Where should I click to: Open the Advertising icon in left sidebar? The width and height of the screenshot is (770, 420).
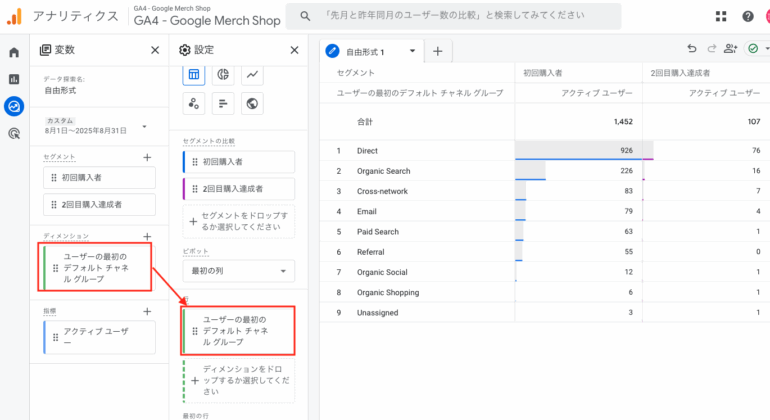(x=14, y=132)
